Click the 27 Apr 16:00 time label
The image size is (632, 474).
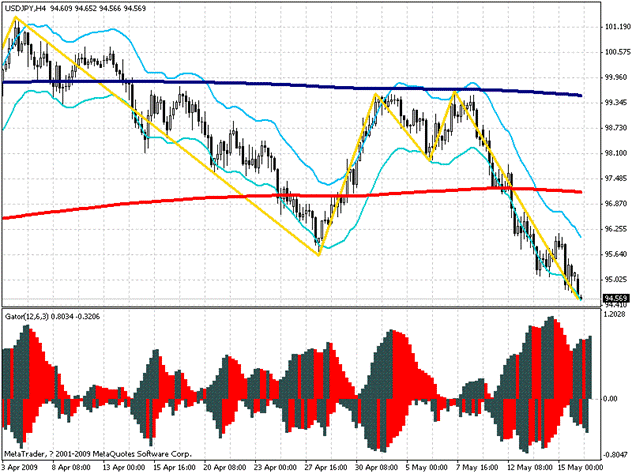[x=326, y=467]
